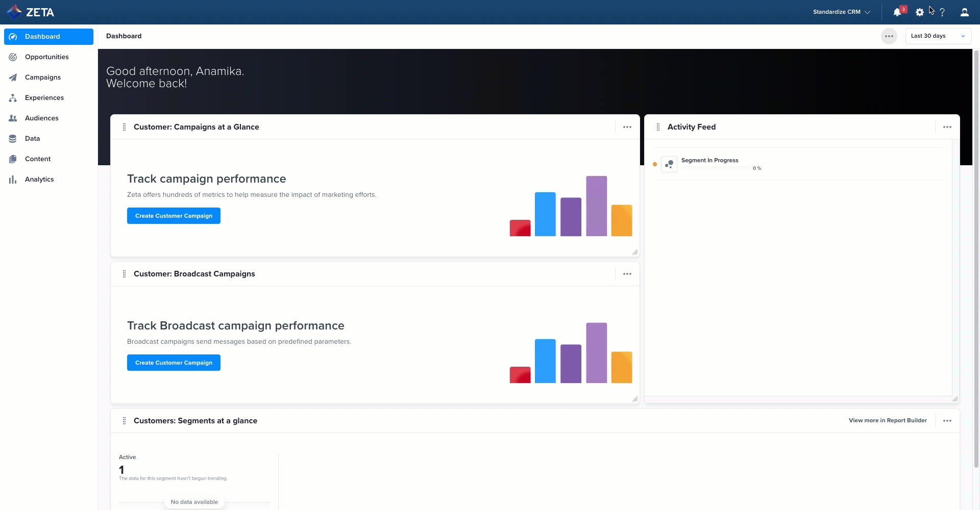The width and height of the screenshot is (980, 510).
Task: Open Analytics from the sidebar
Action: click(x=39, y=180)
